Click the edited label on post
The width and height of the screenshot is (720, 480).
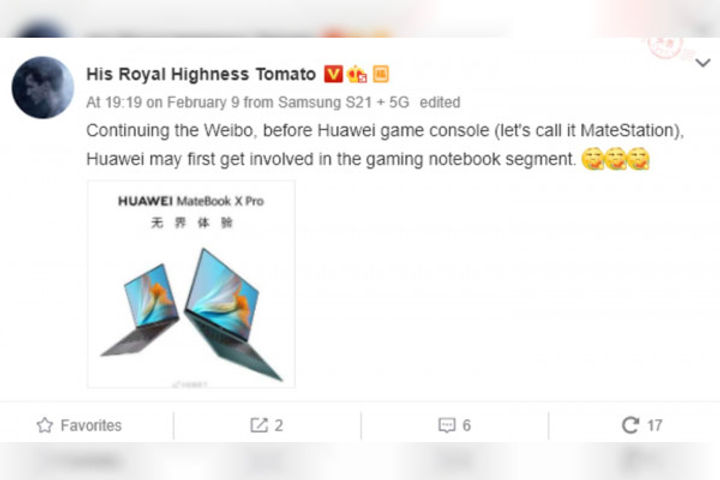[440, 102]
